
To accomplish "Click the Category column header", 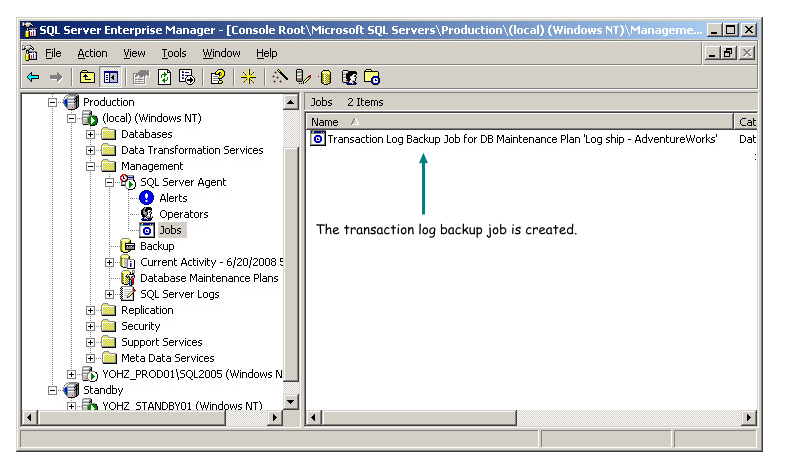I will pyautogui.click(x=746, y=122).
